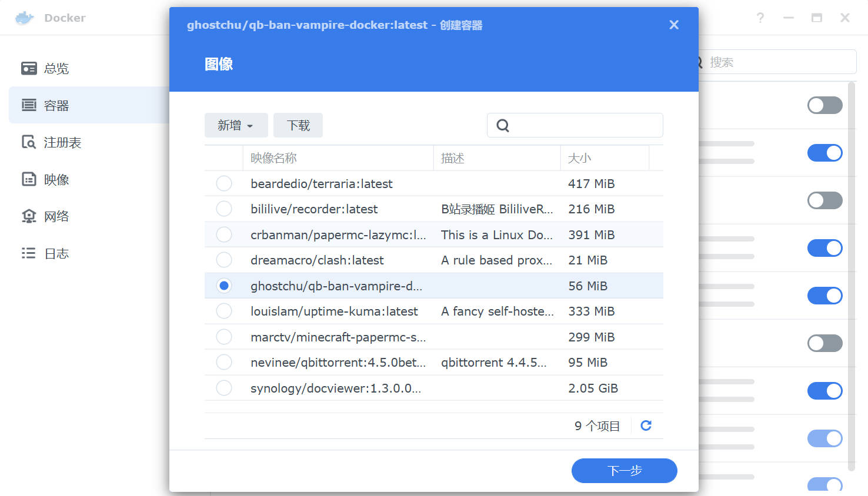
Task: Click the 'This is a Linux Do...' description
Action: 497,234
